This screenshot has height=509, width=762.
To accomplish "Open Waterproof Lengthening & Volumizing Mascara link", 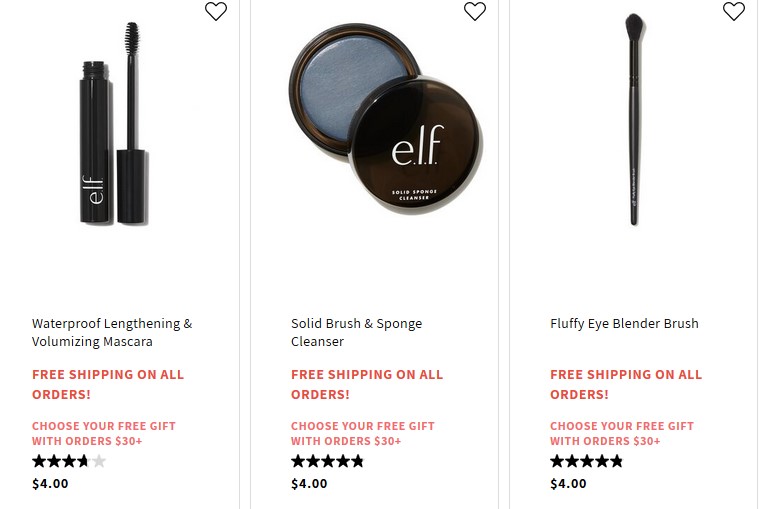I will [x=111, y=332].
